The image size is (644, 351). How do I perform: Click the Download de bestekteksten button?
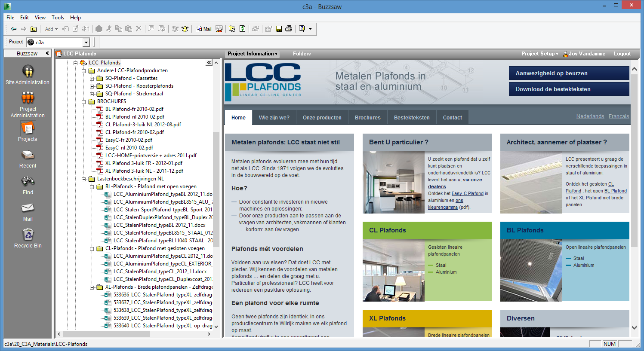pyautogui.click(x=569, y=89)
